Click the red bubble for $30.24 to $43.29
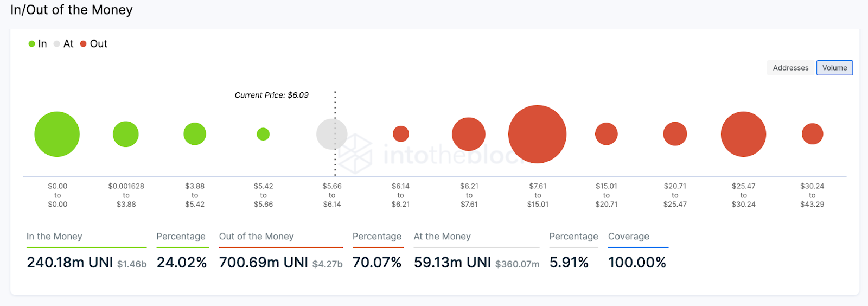Screen dimensions: 868x306 812,134
